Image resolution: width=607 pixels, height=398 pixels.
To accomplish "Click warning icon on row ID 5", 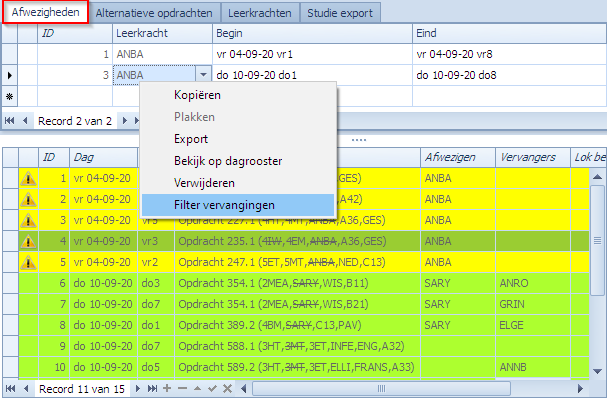I will point(28,262).
